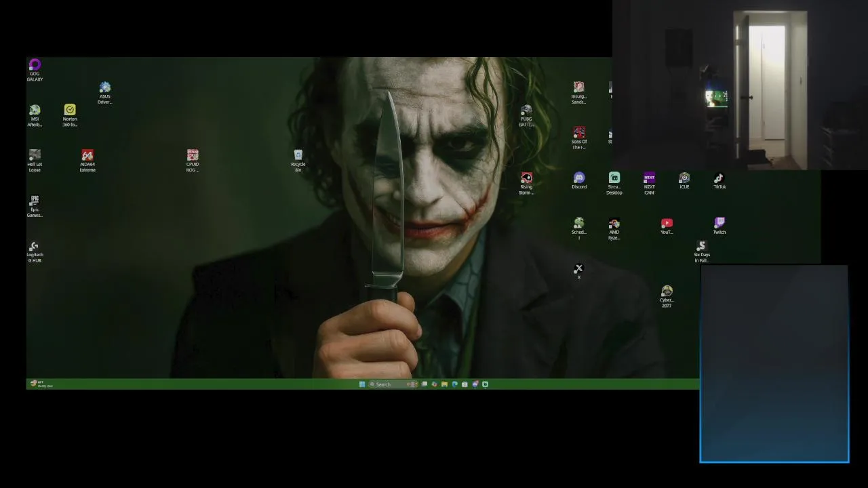
Task: Select the Norton 360 desktop shortcut
Action: [x=70, y=116]
